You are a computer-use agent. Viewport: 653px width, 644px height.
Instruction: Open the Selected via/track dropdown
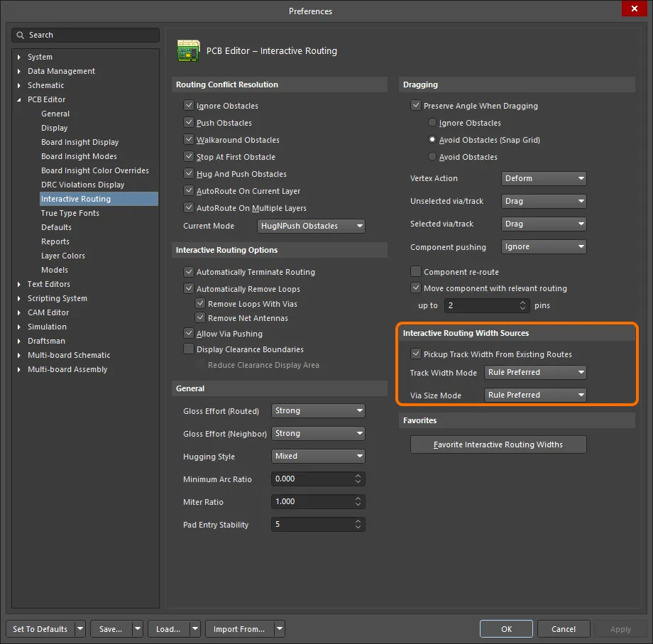coord(544,224)
